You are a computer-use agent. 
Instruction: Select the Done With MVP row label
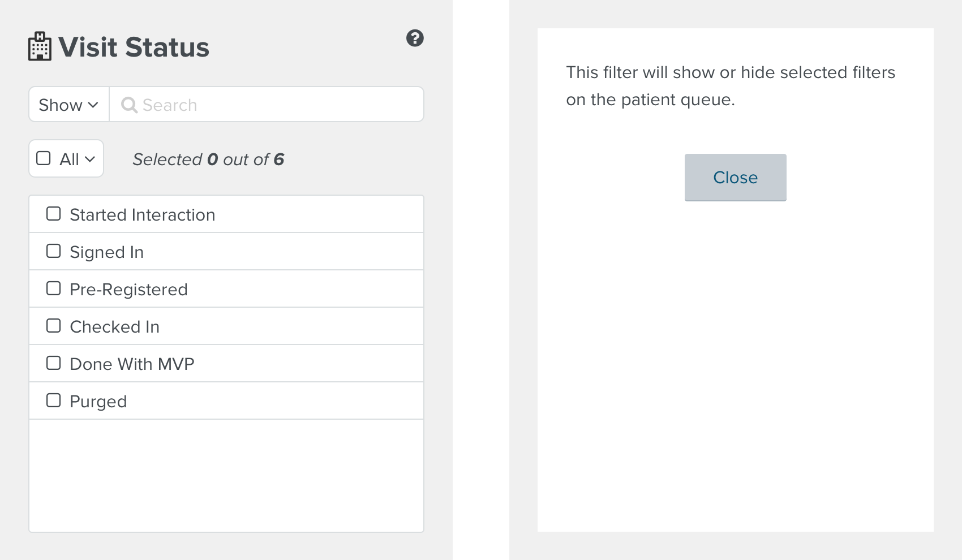point(132,364)
